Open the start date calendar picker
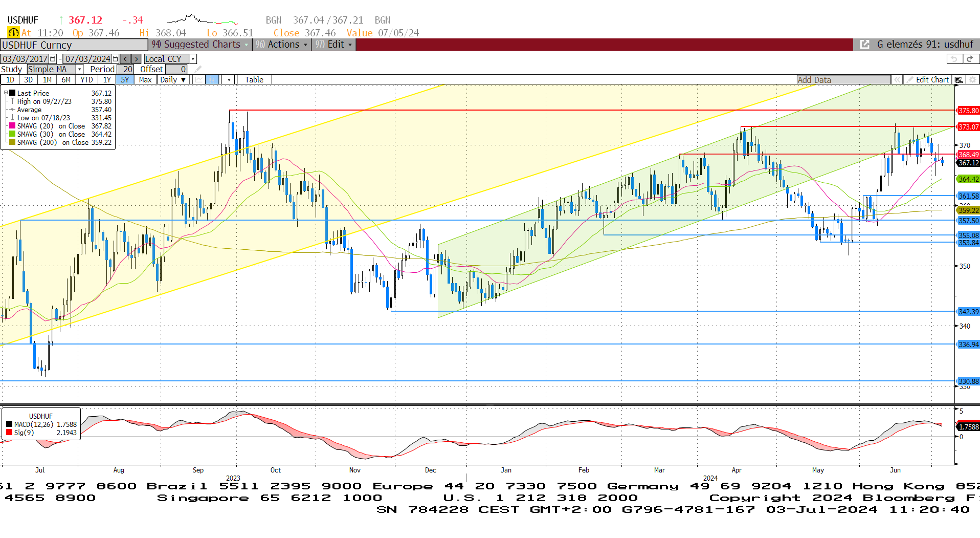Image resolution: width=980 pixels, height=538 pixels. tap(53, 59)
